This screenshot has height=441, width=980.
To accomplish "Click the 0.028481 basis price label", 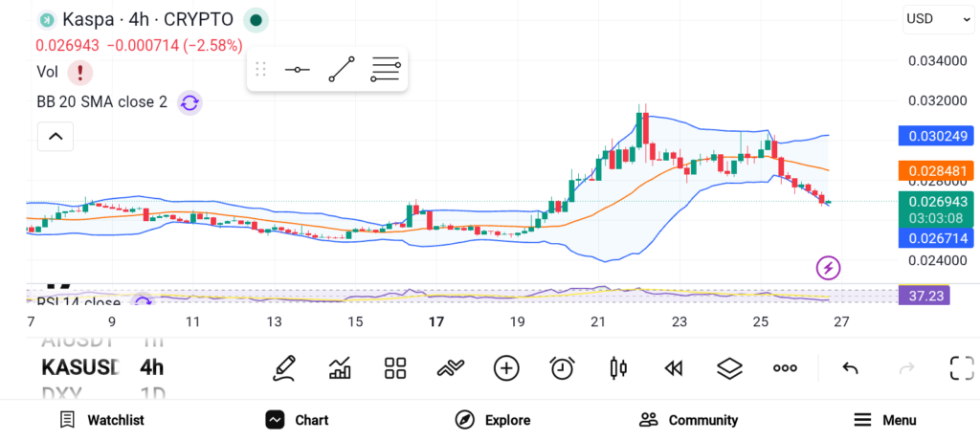I will (936, 171).
